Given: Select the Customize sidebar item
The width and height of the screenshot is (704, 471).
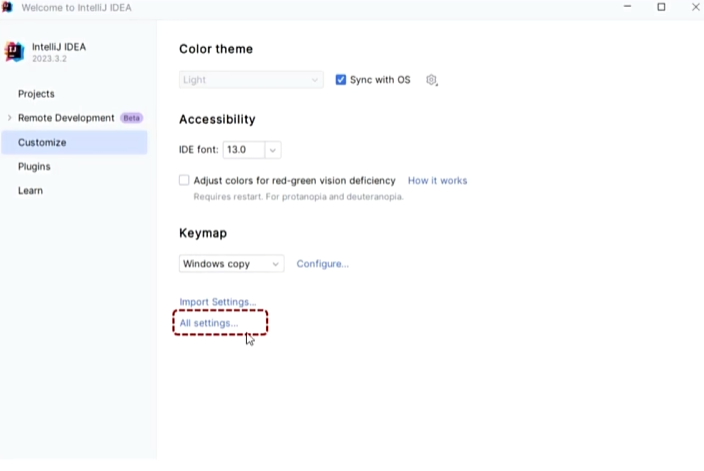Looking at the screenshot, I should point(75,142).
